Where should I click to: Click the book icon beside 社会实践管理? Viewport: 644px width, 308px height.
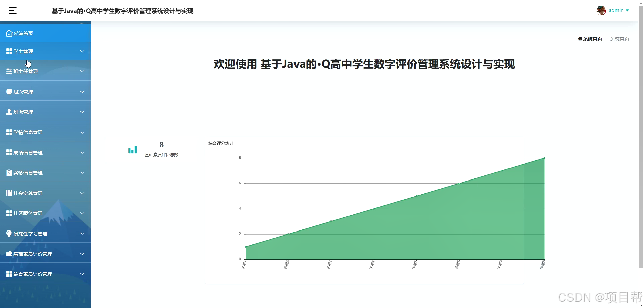(x=9, y=193)
